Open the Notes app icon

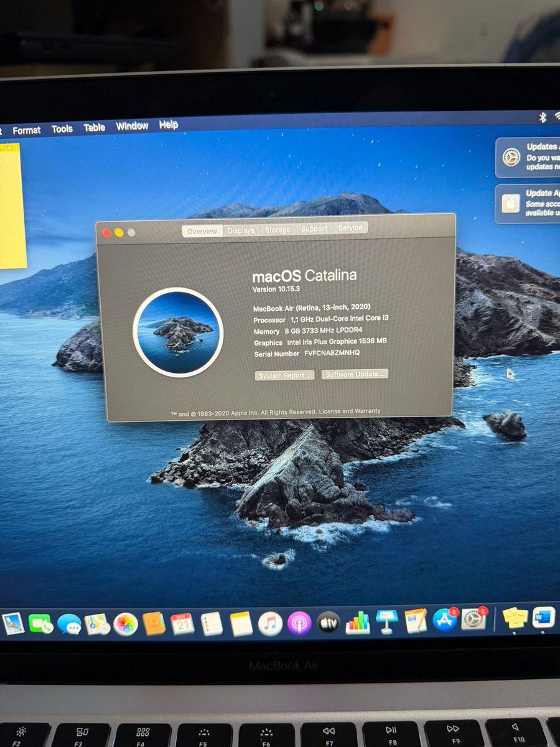tap(241, 624)
